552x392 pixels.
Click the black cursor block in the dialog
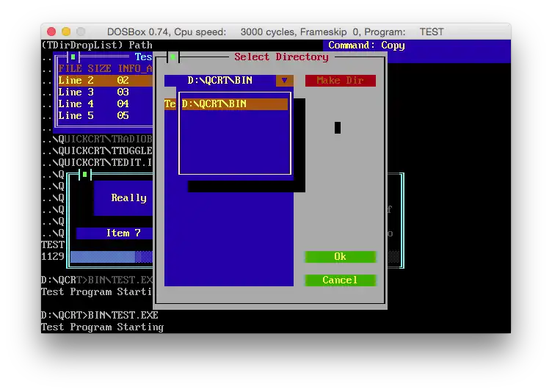point(338,128)
